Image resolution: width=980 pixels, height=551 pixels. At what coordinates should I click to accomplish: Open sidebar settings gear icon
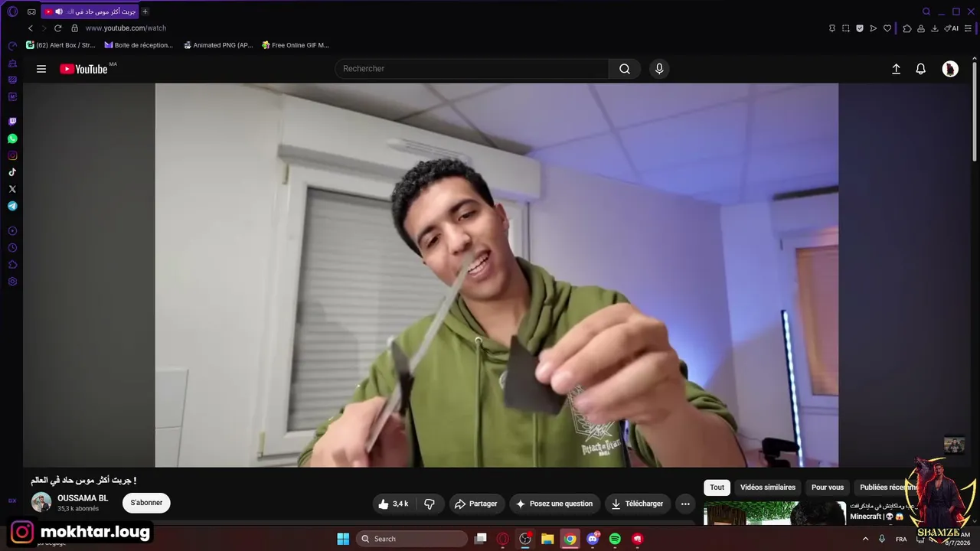click(x=12, y=282)
